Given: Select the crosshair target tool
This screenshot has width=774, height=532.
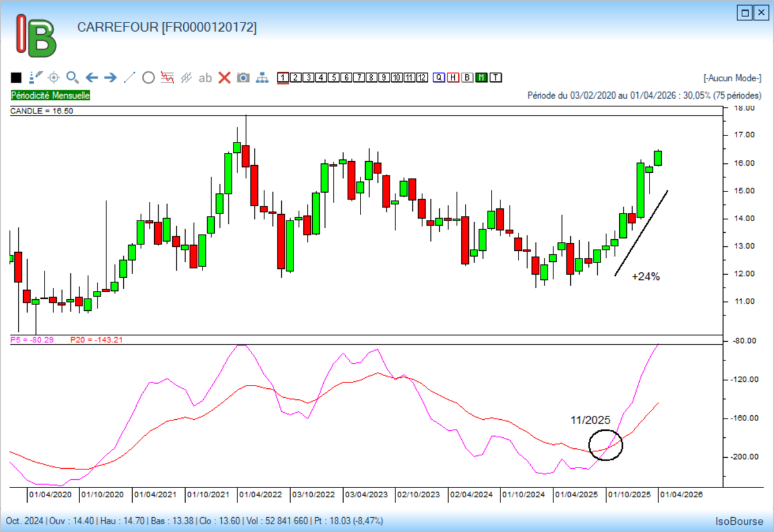Looking at the screenshot, I should point(54,78).
